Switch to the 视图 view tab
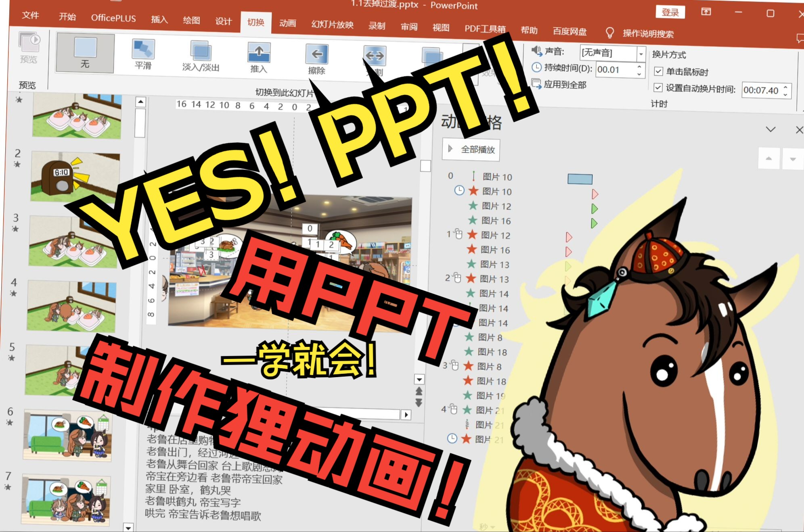The height and width of the screenshot is (532, 804). pyautogui.click(x=441, y=27)
